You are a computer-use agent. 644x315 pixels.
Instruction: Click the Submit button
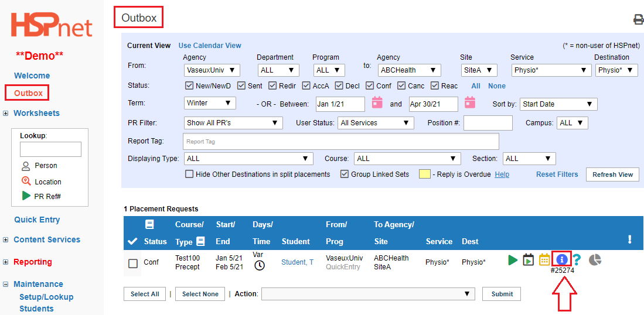[x=502, y=294]
